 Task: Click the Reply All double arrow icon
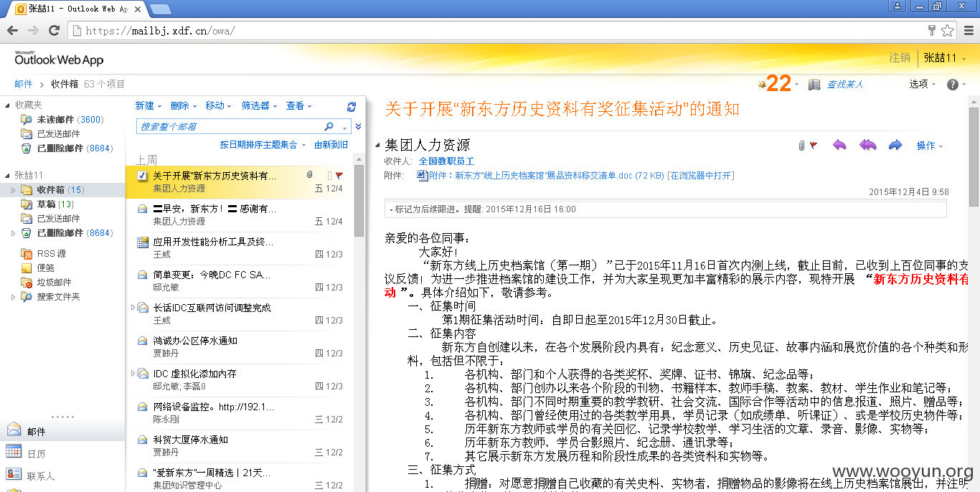pos(868,146)
